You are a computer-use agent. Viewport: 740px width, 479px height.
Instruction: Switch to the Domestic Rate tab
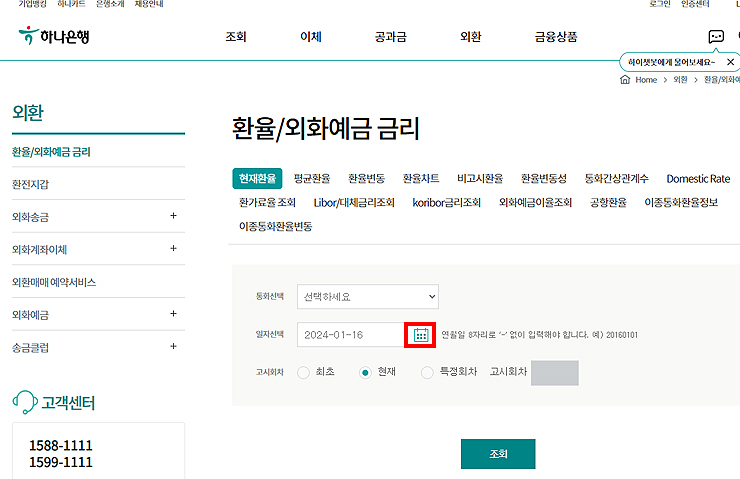click(698, 179)
